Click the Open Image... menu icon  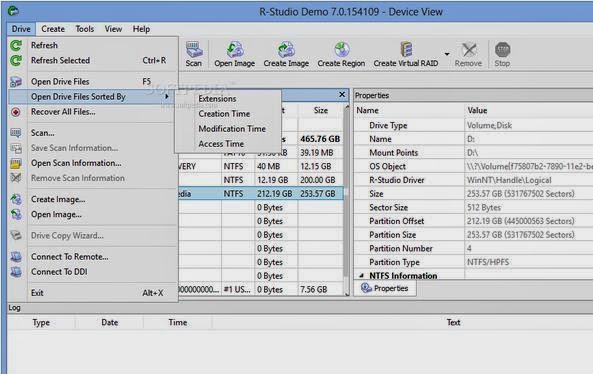click(16, 214)
